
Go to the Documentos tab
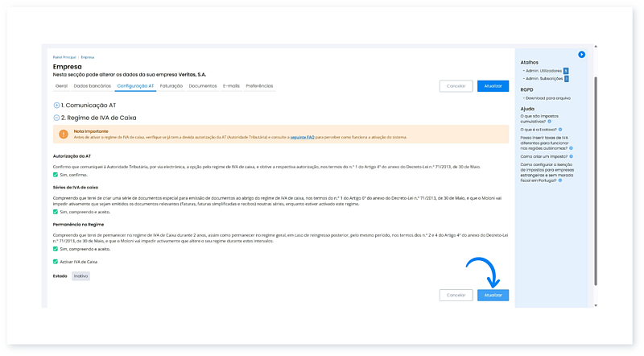point(203,86)
